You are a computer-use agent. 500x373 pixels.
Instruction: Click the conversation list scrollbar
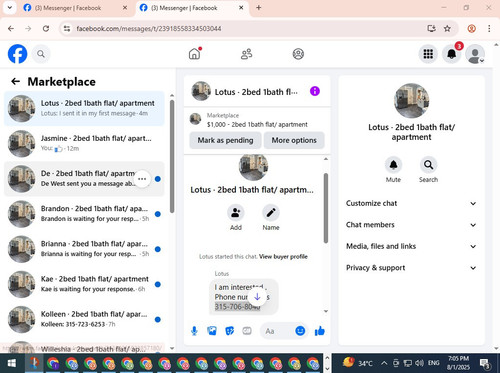pos(172,157)
